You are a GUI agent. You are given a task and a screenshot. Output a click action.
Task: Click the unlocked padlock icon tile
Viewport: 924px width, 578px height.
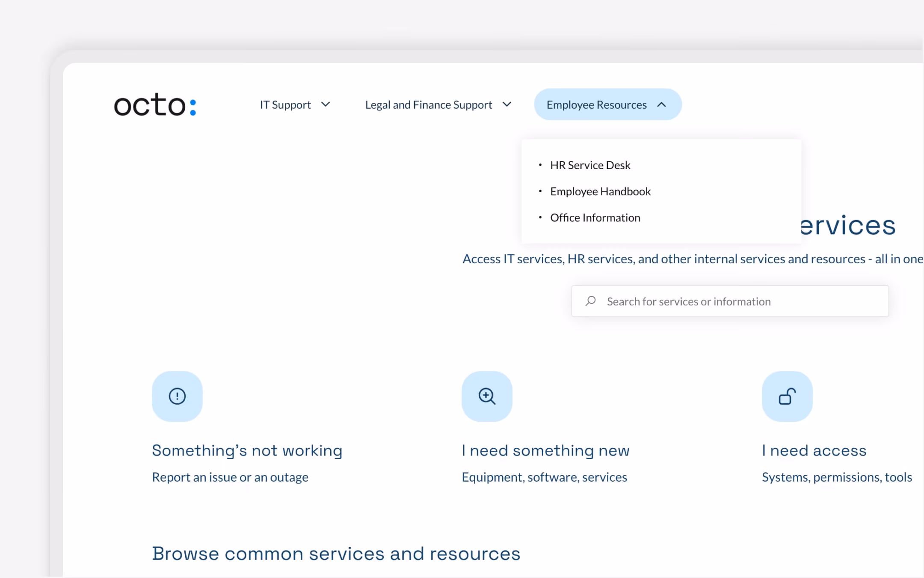click(x=787, y=396)
